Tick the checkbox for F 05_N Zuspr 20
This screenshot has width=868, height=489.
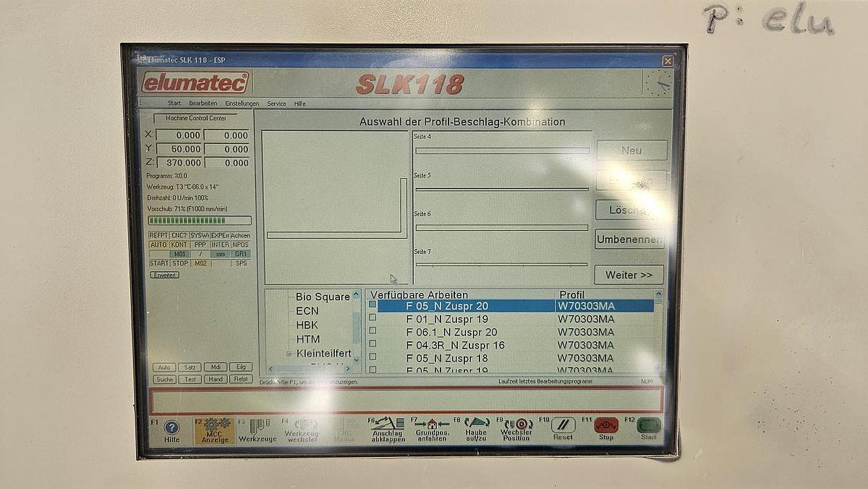(373, 305)
